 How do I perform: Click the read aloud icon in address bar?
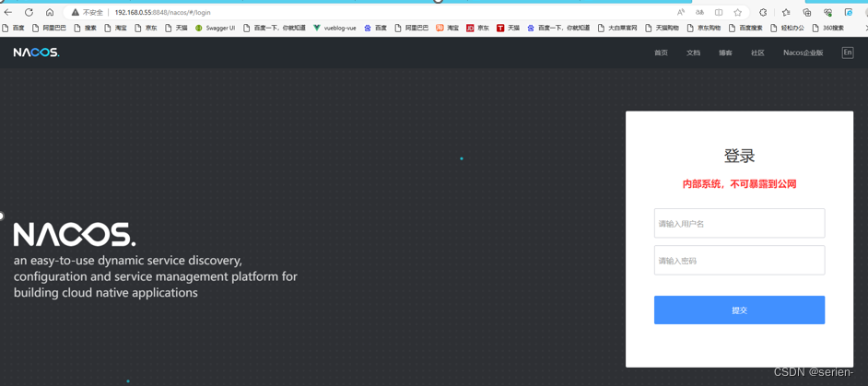click(681, 12)
